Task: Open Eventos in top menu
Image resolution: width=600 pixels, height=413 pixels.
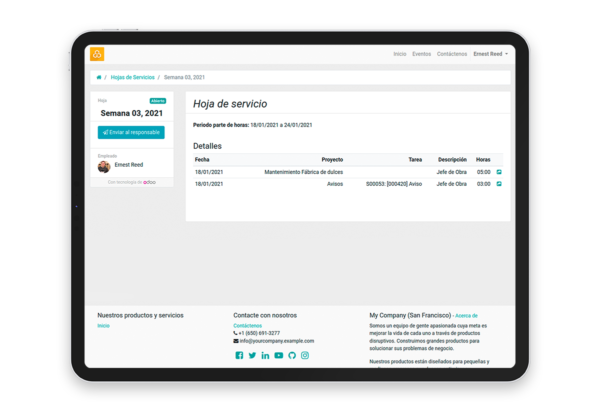Action: [x=421, y=54]
